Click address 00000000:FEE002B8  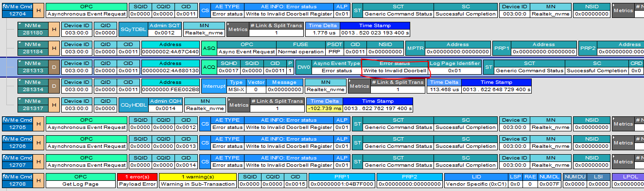point(170,90)
